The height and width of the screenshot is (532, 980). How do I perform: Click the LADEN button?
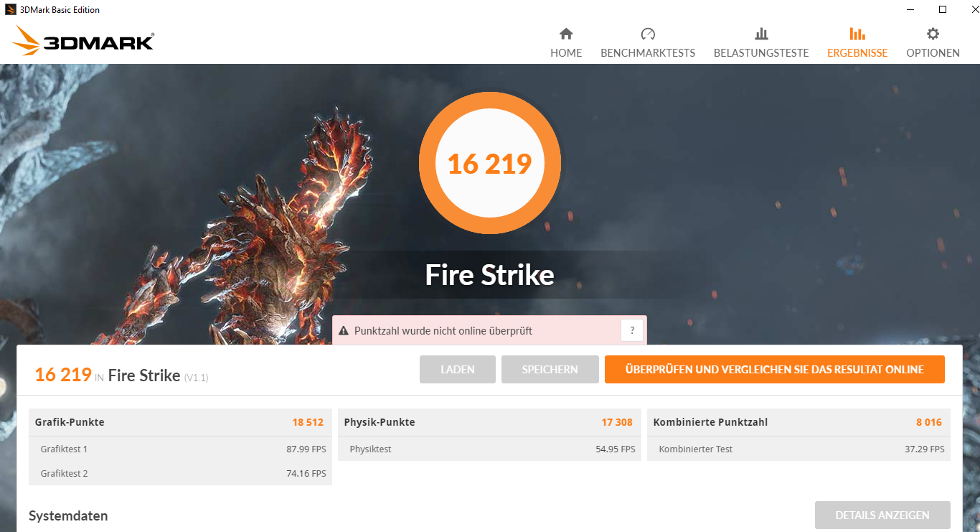click(458, 370)
